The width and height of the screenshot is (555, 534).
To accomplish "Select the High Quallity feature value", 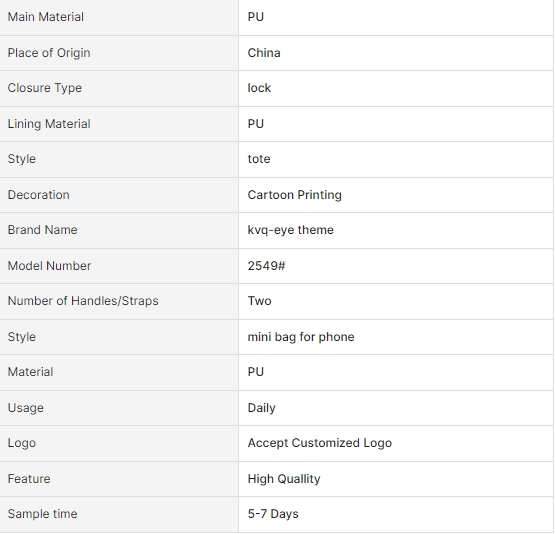I will pyautogui.click(x=284, y=479).
